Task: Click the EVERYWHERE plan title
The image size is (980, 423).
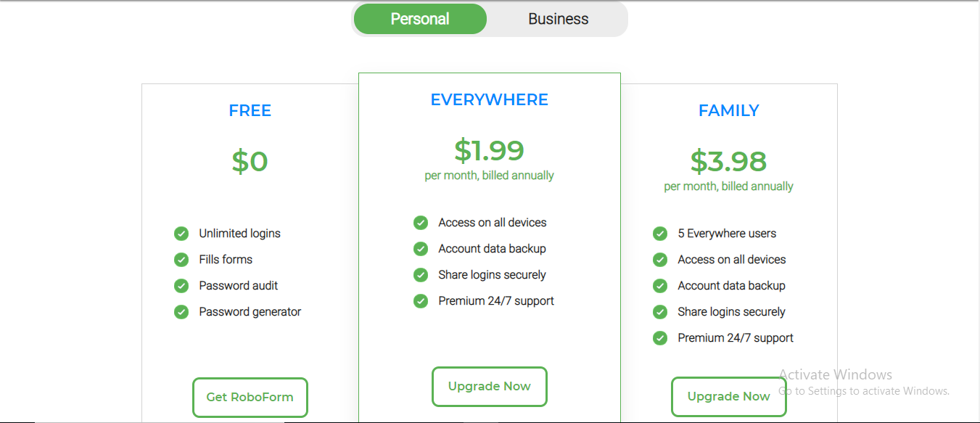Action: click(490, 99)
